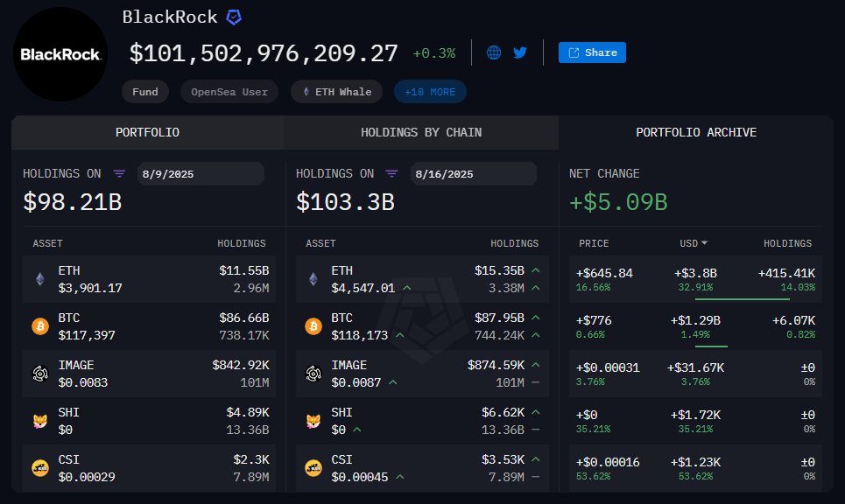Click the +$1.29B USD change value
This screenshot has width=845, height=504.
695,320
